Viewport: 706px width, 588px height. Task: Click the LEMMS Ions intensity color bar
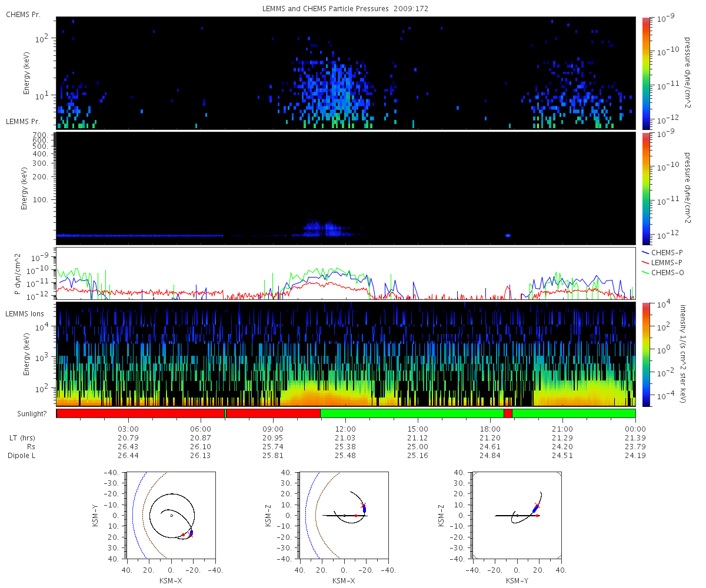coord(646,354)
